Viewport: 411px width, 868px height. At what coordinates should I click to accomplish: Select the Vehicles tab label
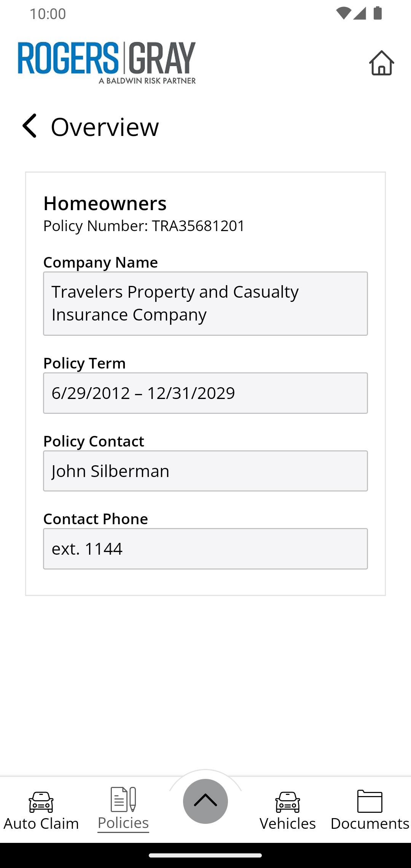(x=288, y=823)
